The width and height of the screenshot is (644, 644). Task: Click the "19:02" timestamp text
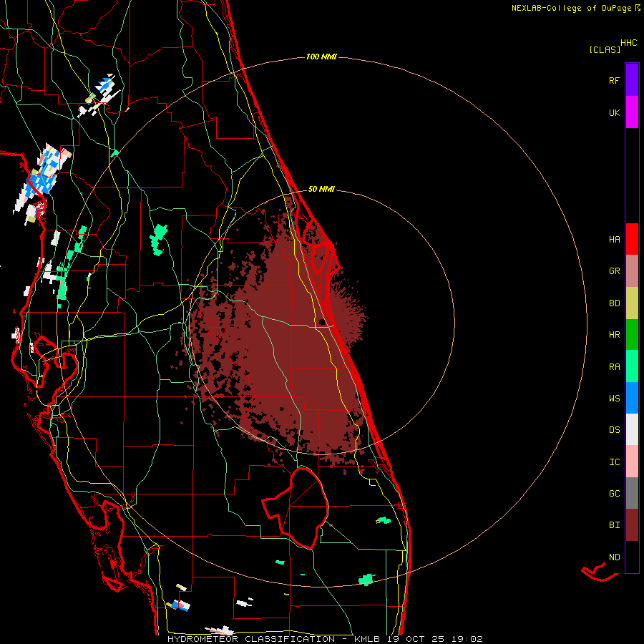click(x=468, y=639)
